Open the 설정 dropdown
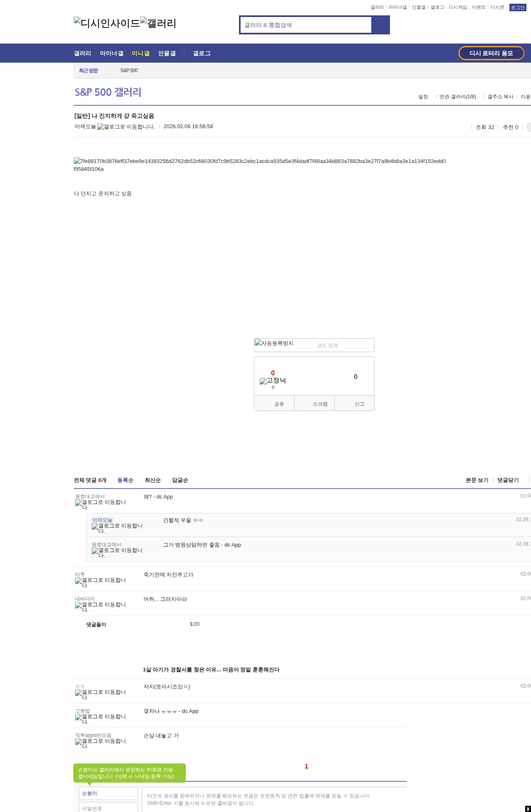 tap(423, 97)
